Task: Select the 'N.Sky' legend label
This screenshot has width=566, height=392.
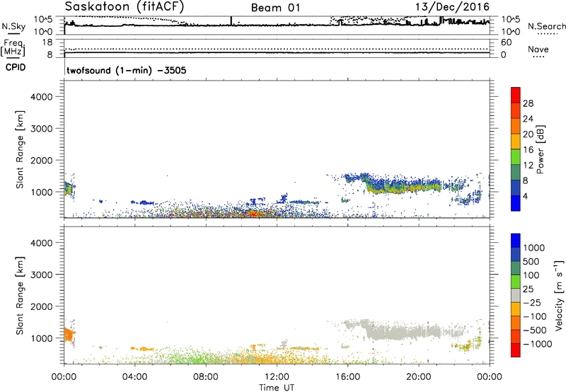Action: [x=13, y=26]
